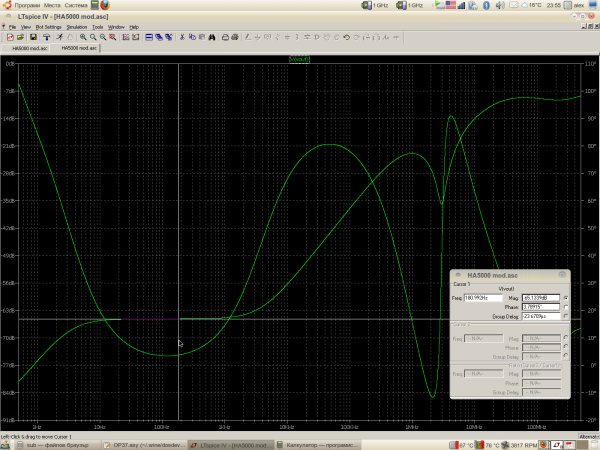Click the New Schematic toolbar icon
This screenshot has height=450, width=600.
pyautogui.click(x=10, y=37)
